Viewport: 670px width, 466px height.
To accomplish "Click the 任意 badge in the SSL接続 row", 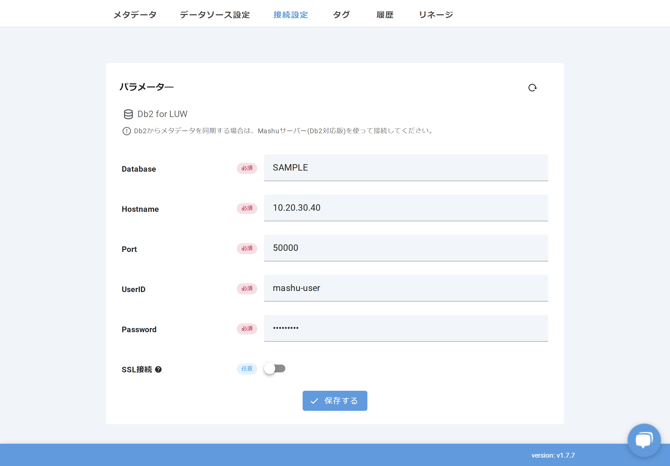I will point(247,369).
